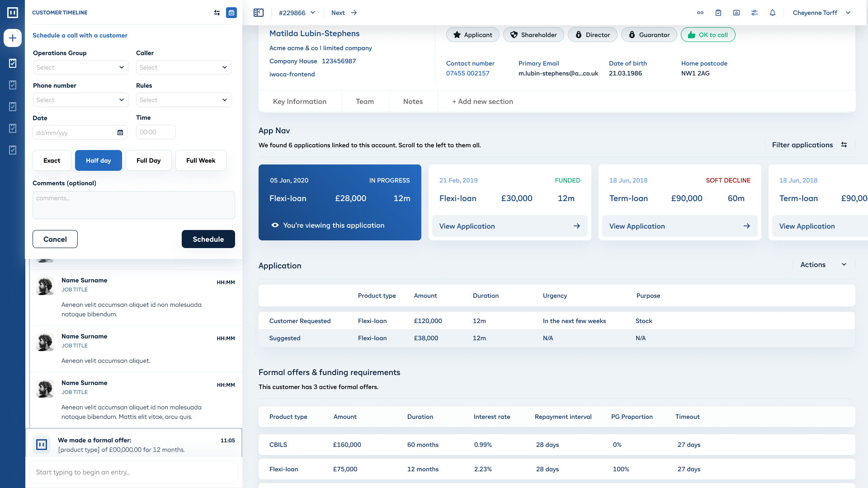Image resolution: width=868 pixels, height=488 pixels.
Task: Click eye icon on viewing application card
Action: point(275,225)
